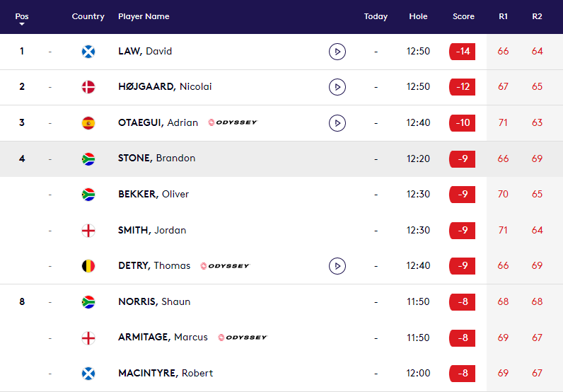Viewport: 563px width, 392px height.
Task: Sort by the Player Name column header
Action: [x=144, y=16]
